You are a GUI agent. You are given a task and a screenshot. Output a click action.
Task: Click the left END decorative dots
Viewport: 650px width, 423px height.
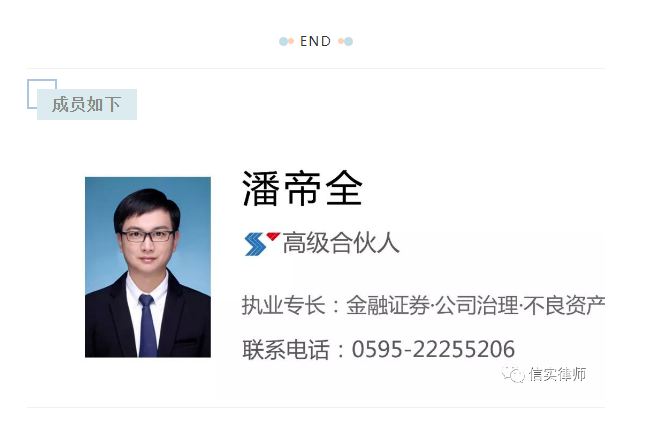pyautogui.click(x=286, y=41)
